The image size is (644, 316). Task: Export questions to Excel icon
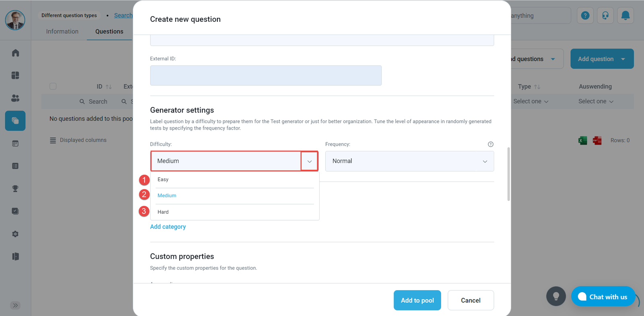tap(582, 140)
